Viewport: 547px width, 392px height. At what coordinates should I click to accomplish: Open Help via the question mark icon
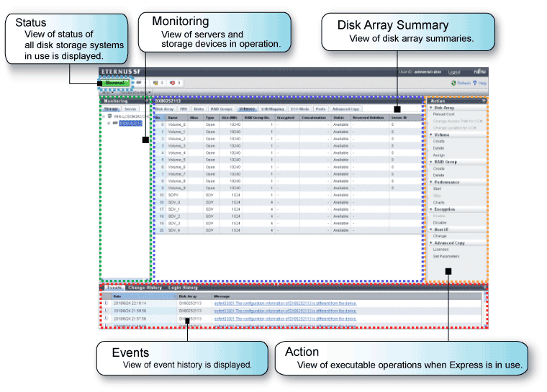click(x=475, y=83)
